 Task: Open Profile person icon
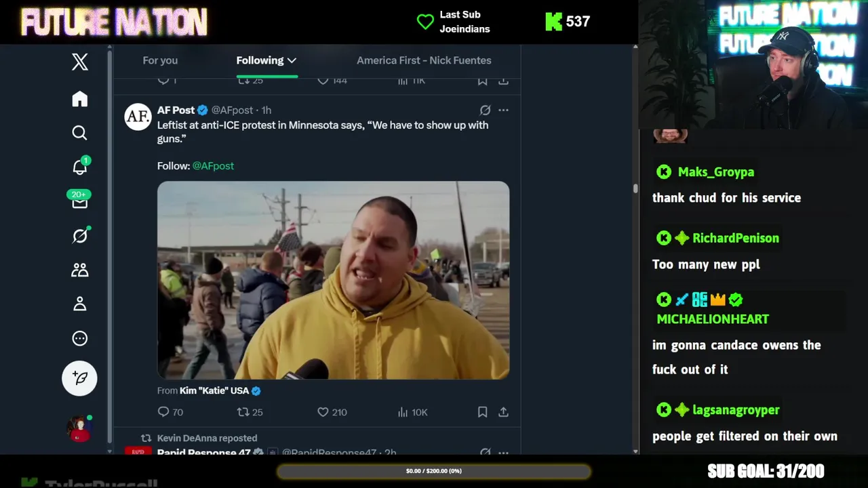[x=80, y=304]
